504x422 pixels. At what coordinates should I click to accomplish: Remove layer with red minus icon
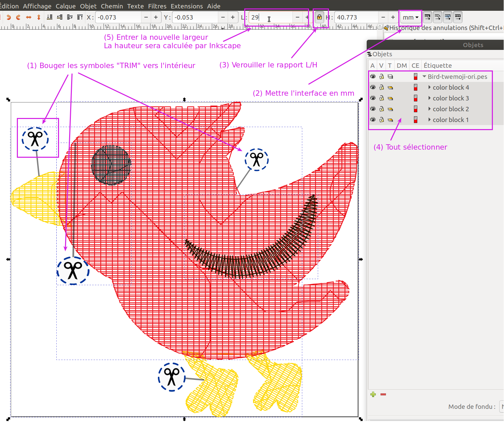click(383, 394)
